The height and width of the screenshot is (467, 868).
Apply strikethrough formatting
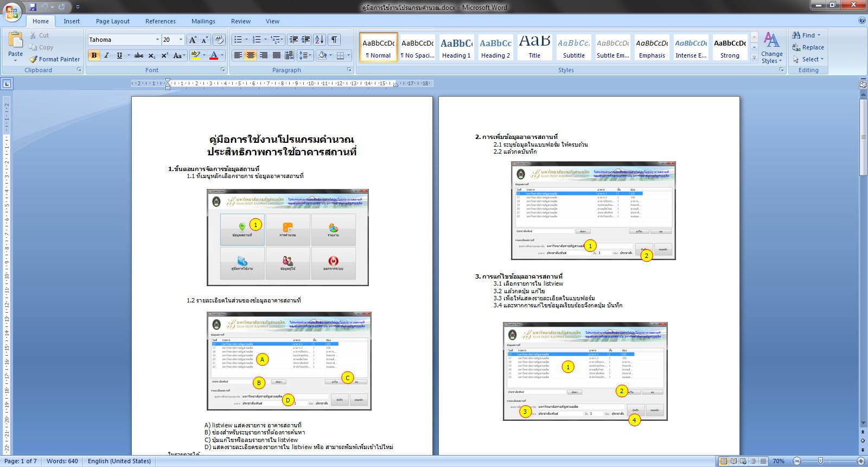coord(139,55)
